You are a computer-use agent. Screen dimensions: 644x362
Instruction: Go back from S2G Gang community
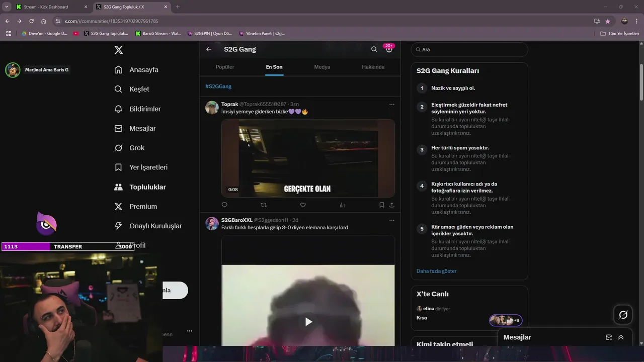tap(209, 49)
